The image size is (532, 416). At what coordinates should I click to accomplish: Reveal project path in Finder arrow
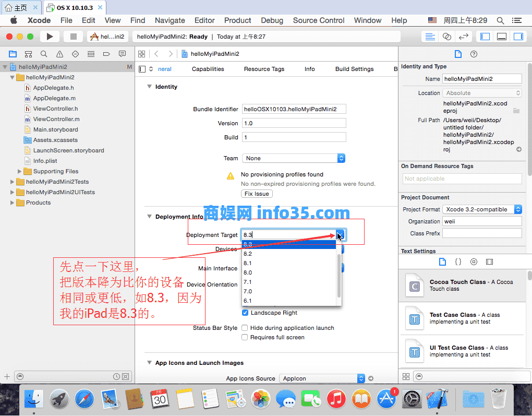point(519,149)
